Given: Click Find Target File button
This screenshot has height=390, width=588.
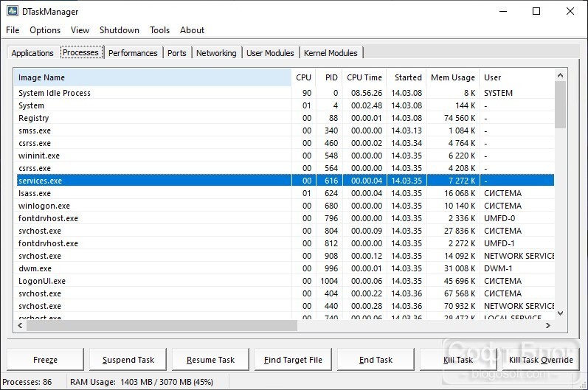Looking at the screenshot, I should pos(293,360).
